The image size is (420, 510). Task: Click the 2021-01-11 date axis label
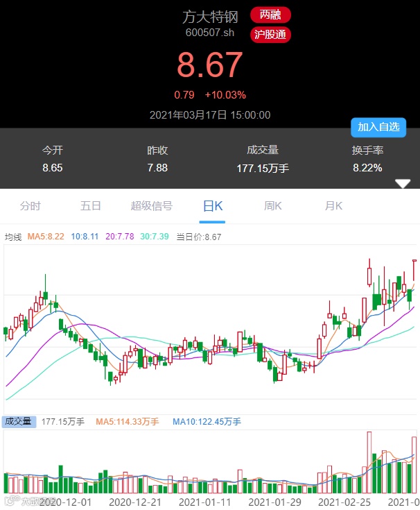[x=204, y=502]
